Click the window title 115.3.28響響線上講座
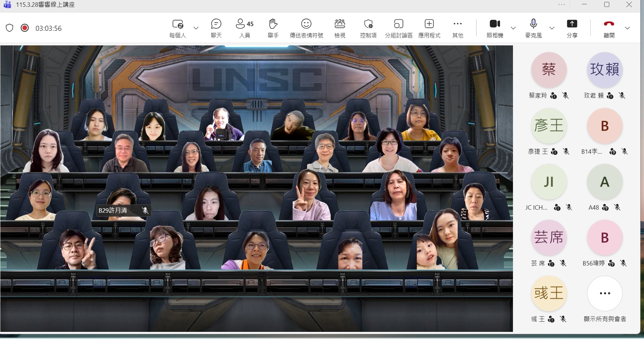 coord(45,5)
